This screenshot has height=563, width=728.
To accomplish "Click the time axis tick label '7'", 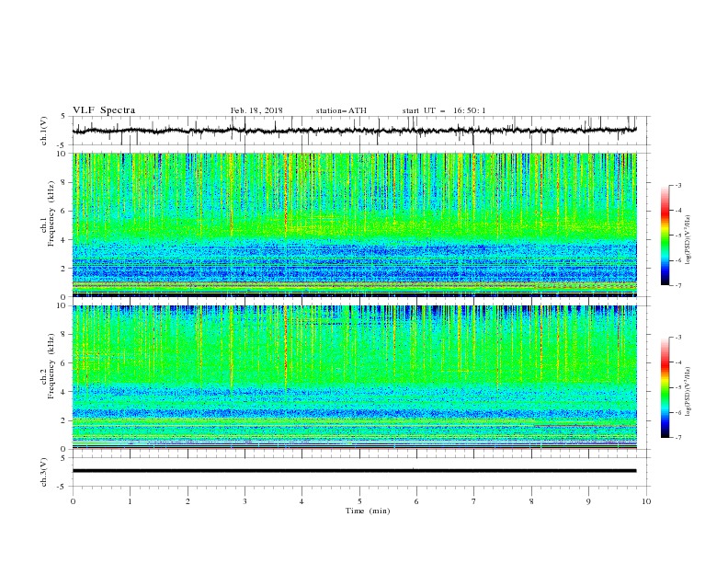I will coord(474,501).
